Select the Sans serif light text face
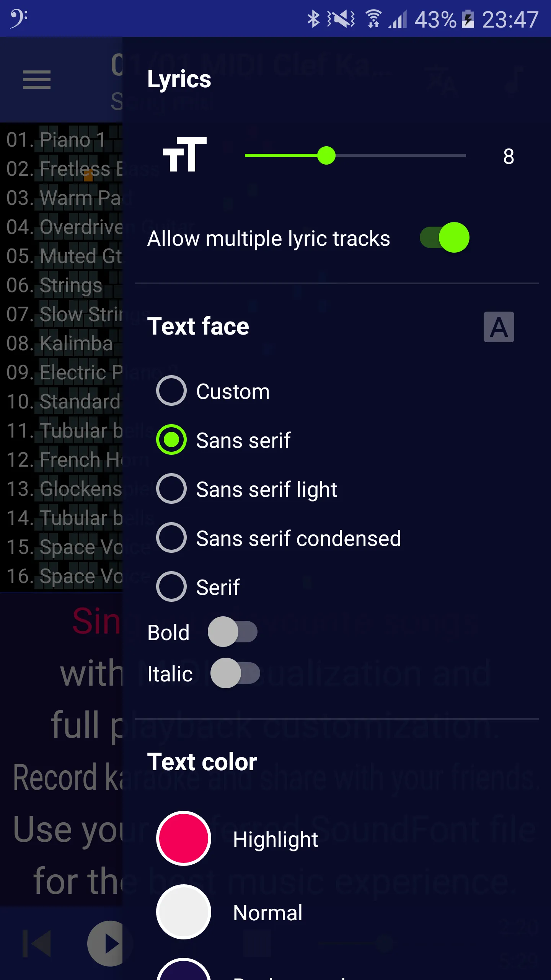 (x=171, y=489)
